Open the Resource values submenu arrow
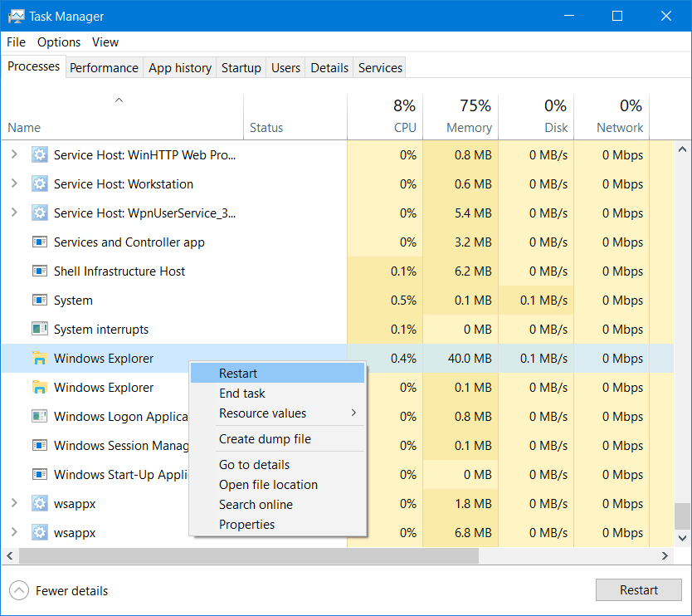Image resolution: width=692 pixels, height=616 pixels. (353, 413)
